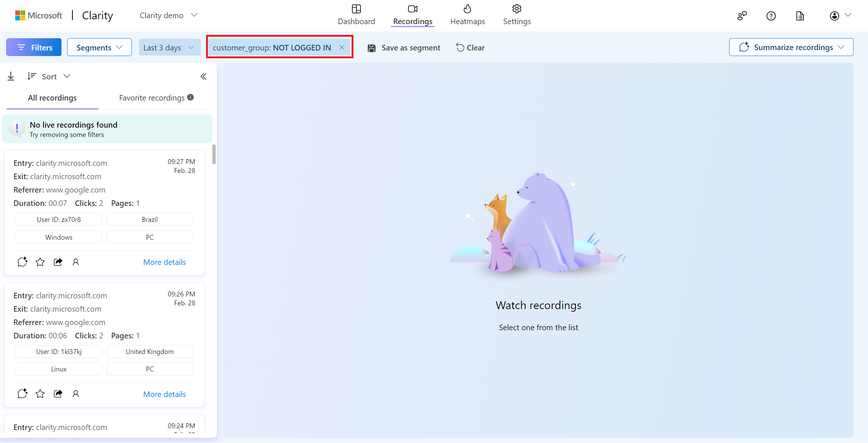
Task: Expand the Segments dropdown
Action: [x=99, y=47]
